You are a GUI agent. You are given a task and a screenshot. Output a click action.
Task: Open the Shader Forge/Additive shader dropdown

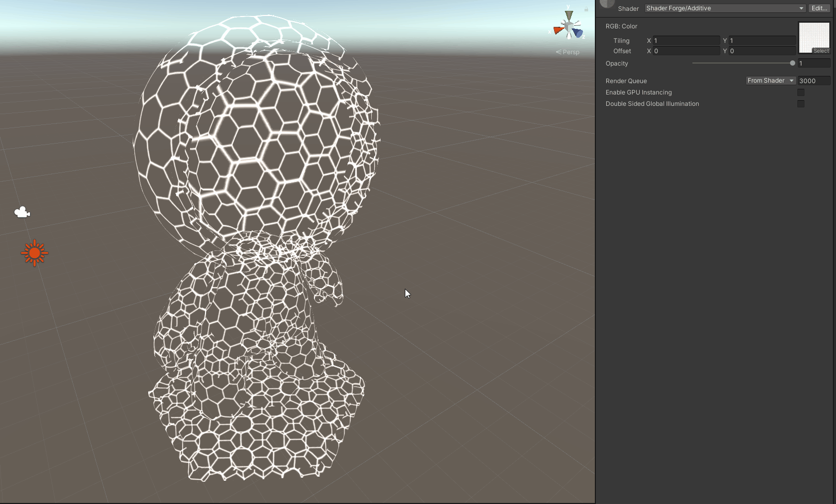pyautogui.click(x=725, y=8)
